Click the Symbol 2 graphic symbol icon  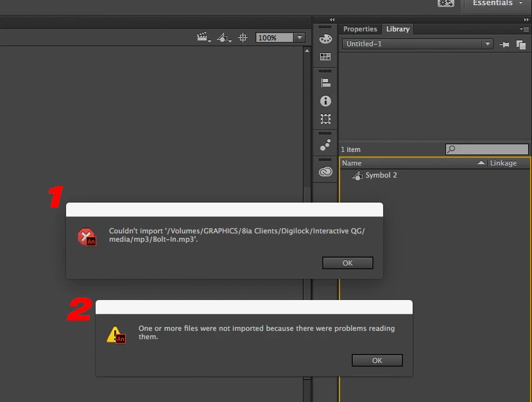pyautogui.click(x=357, y=176)
